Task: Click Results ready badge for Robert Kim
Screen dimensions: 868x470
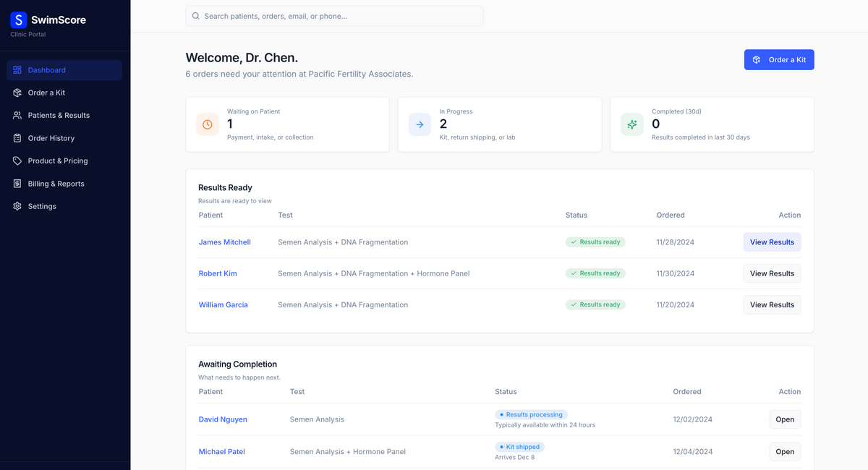Action: point(595,273)
